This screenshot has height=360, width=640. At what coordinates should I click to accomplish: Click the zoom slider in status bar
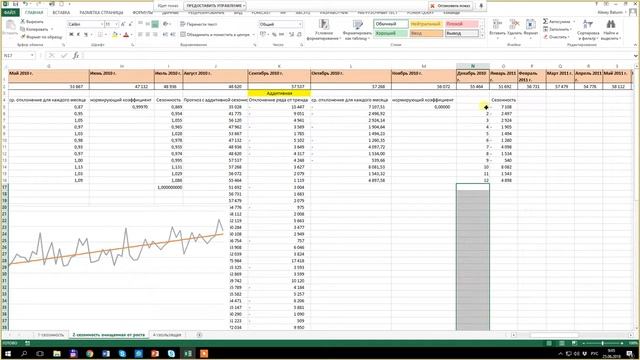point(602,343)
